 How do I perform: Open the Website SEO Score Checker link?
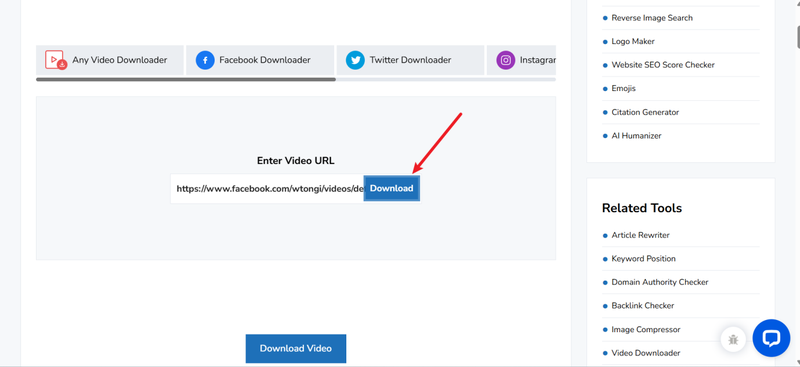663,65
